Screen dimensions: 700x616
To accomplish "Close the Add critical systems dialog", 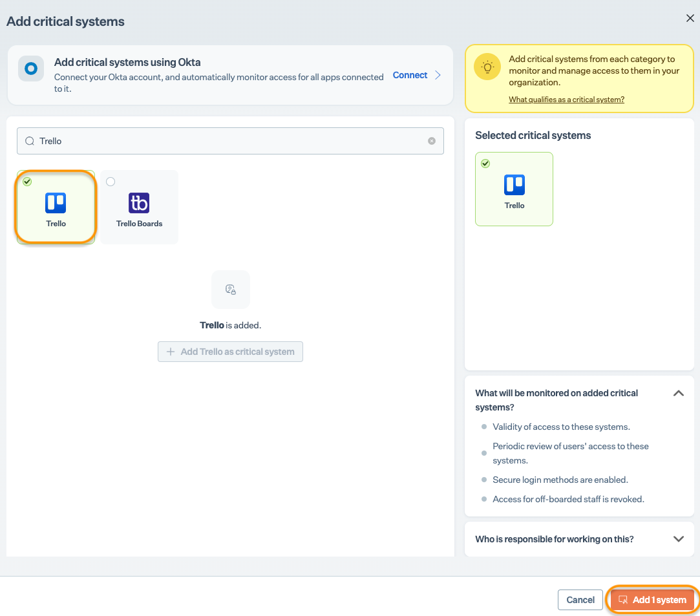I will coord(690,18).
